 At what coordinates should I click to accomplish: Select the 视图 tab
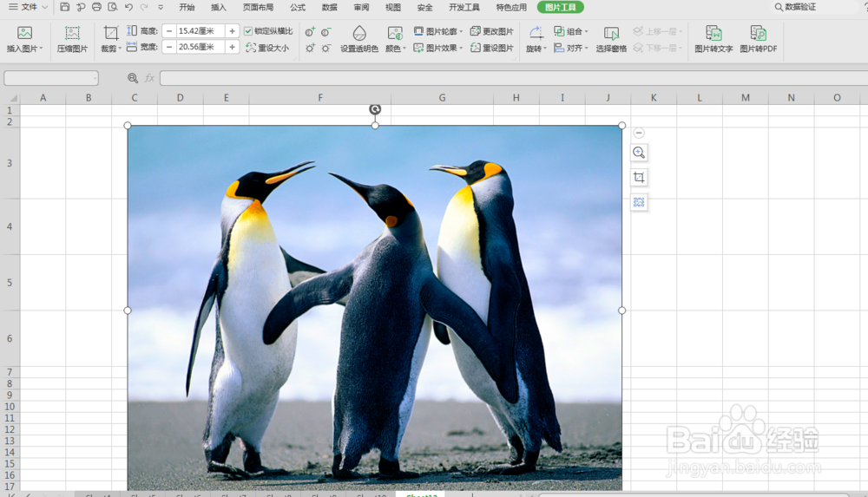tap(393, 7)
